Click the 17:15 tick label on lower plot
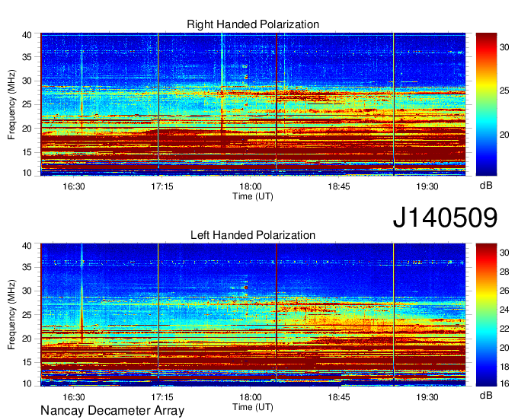This screenshot has height=420, width=518. click(162, 397)
